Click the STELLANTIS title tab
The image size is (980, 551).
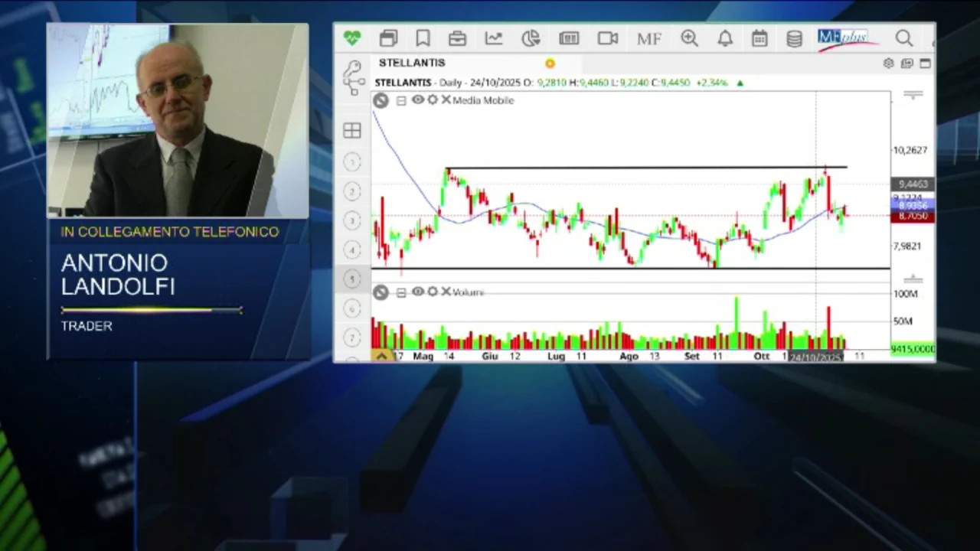[x=412, y=63]
